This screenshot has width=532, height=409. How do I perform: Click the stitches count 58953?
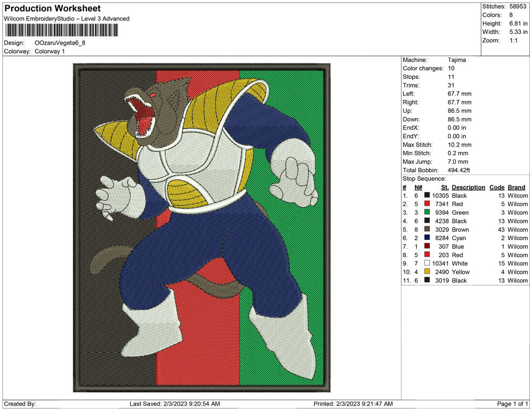pyautogui.click(x=517, y=6)
